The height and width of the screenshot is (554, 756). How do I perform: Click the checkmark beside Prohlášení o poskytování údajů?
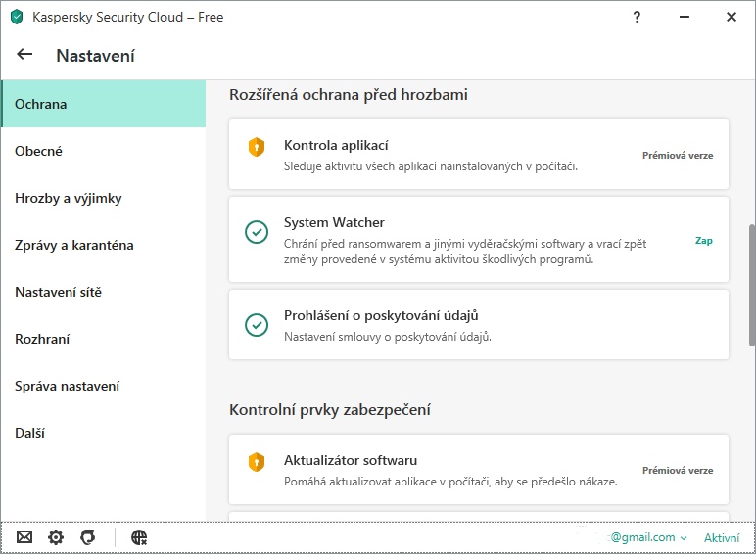256,324
